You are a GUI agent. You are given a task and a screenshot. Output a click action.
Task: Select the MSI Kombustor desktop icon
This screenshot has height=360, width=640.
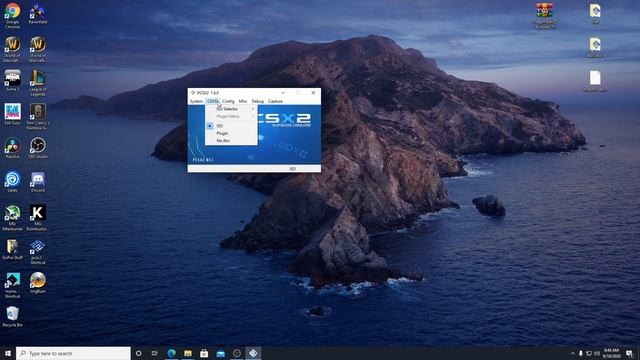click(38, 218)
